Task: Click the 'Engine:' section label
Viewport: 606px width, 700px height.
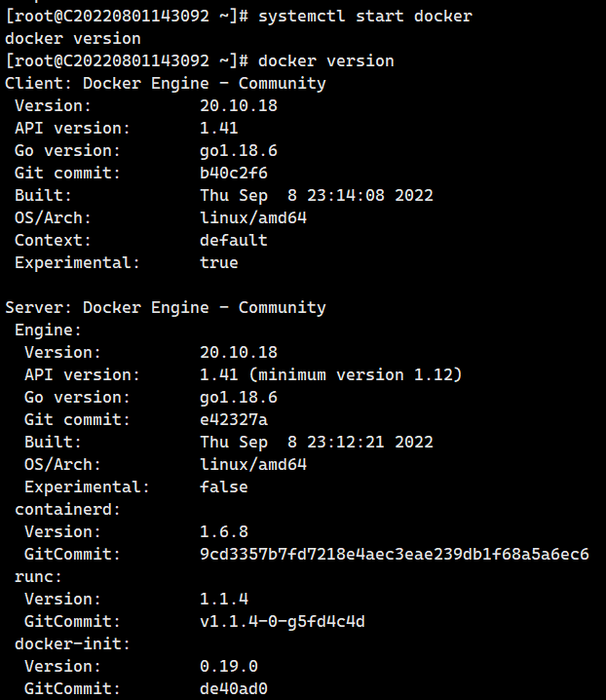Action: tap(48, 330)
